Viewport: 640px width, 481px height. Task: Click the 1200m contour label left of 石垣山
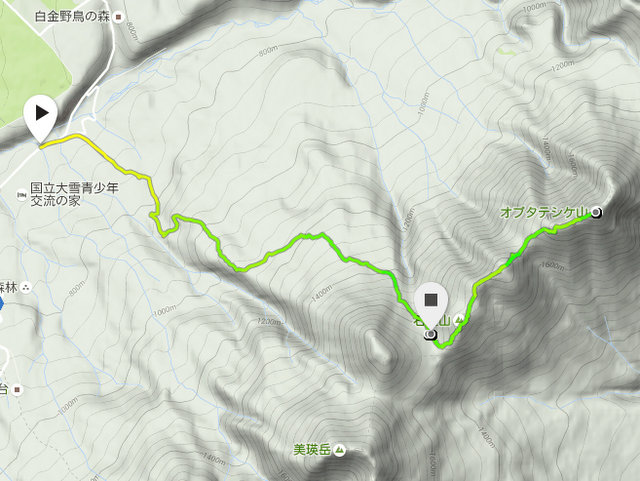point(270,321)
